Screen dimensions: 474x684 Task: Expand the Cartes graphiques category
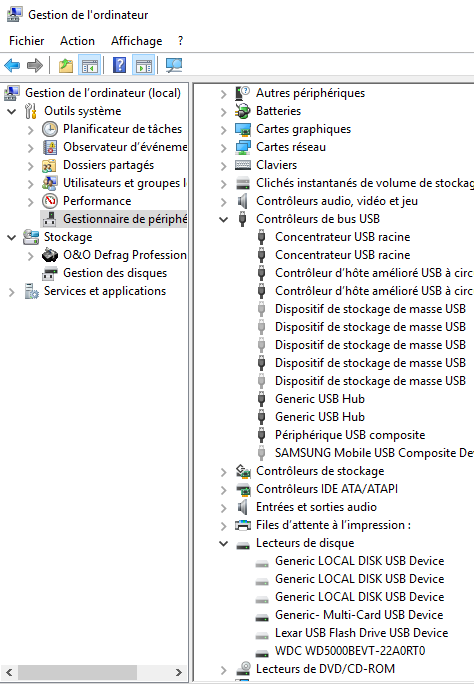[x=224, y=130]
